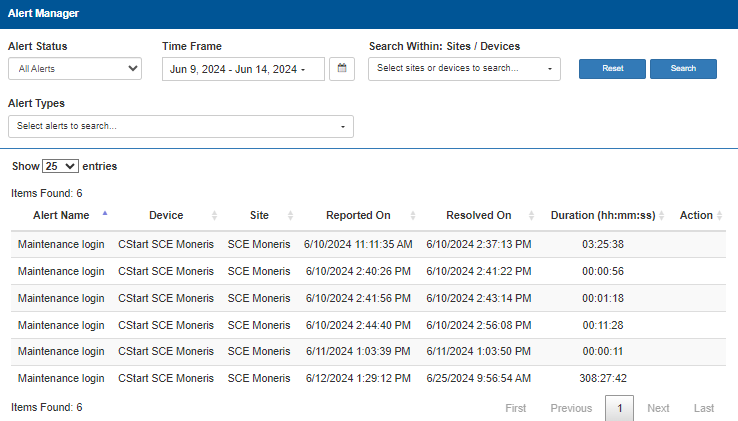
Task: Select the row with duration 03:25:38
Action: [x=368, y=244]
